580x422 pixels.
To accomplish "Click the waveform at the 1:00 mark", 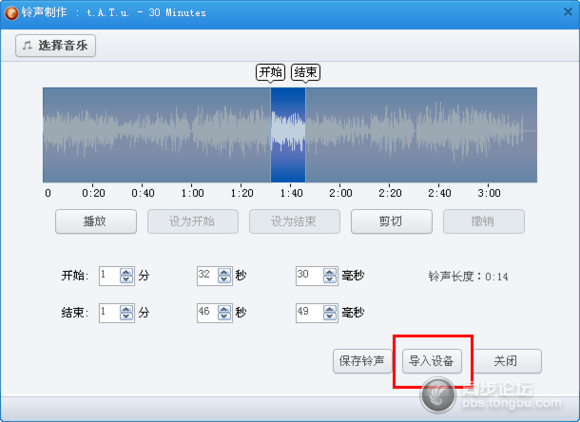I will 192,135.
